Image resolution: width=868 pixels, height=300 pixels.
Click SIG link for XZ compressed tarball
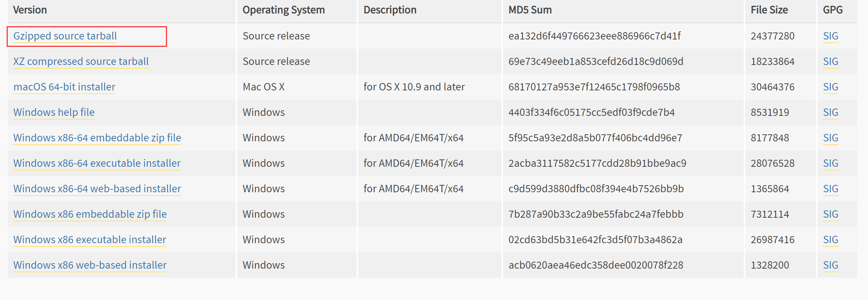coord(830,62)
